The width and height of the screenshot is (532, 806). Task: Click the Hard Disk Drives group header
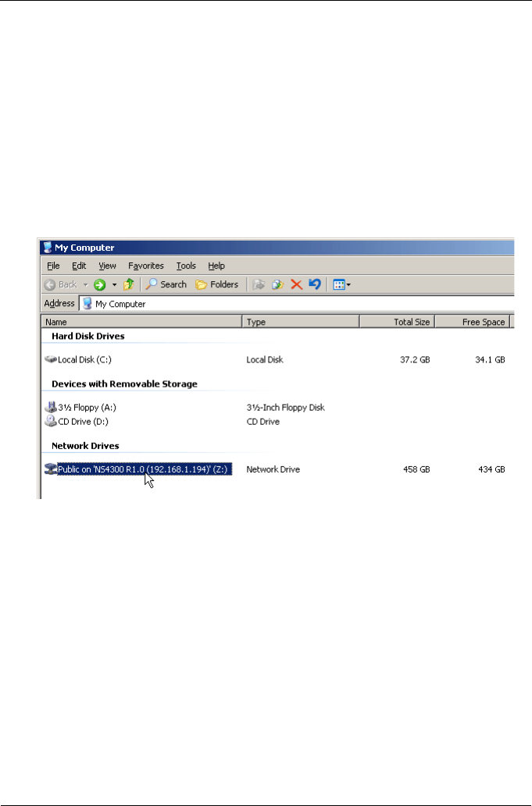point(88,336)
